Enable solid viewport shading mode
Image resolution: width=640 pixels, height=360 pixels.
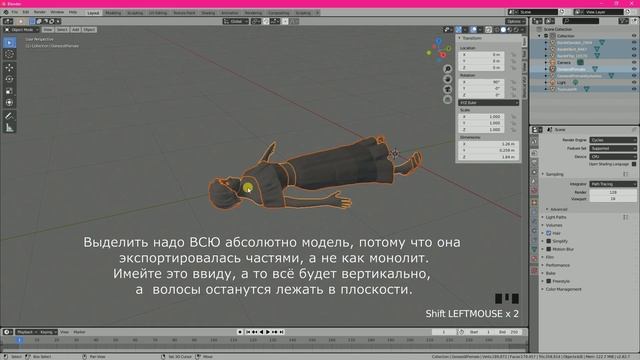tap(503, 29)
